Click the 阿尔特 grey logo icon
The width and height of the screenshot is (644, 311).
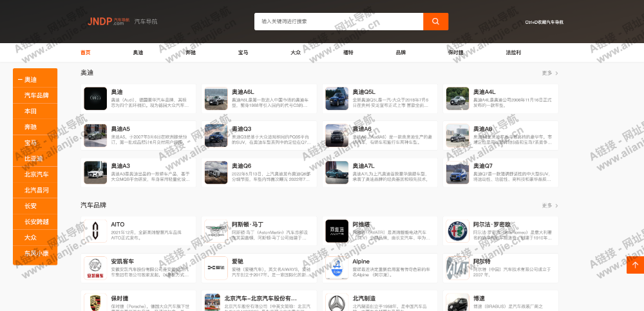[x=457, y=268]
